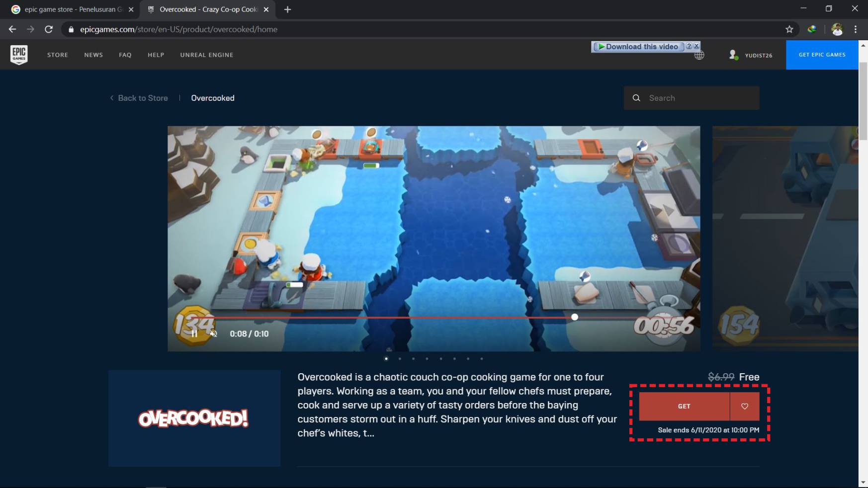Open the HELP menu item
Screen dimensions: 868x488
point(156,55)
